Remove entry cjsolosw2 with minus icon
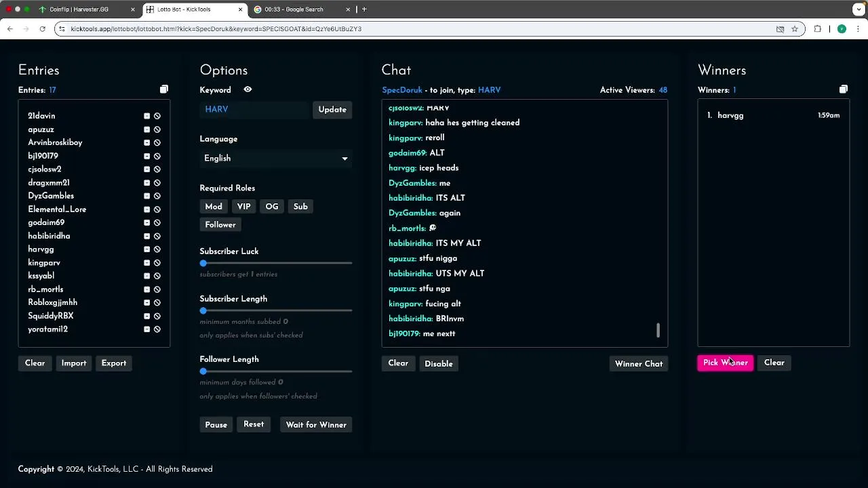868x488 pixels. coord(146,169)
